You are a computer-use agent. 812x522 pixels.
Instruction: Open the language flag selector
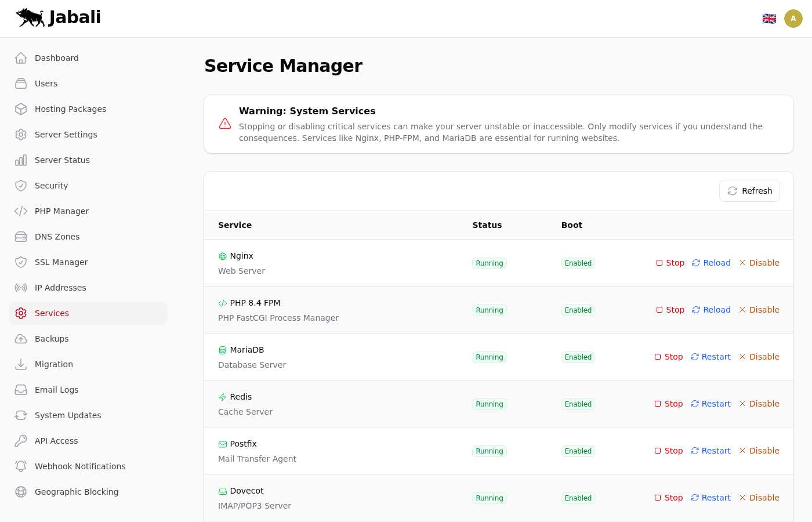(x=769, y=19)
